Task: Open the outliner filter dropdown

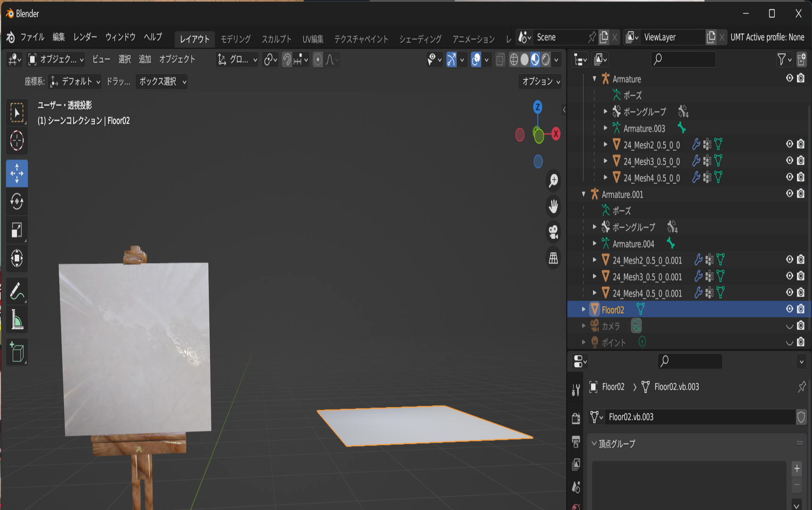Action: 784,59
